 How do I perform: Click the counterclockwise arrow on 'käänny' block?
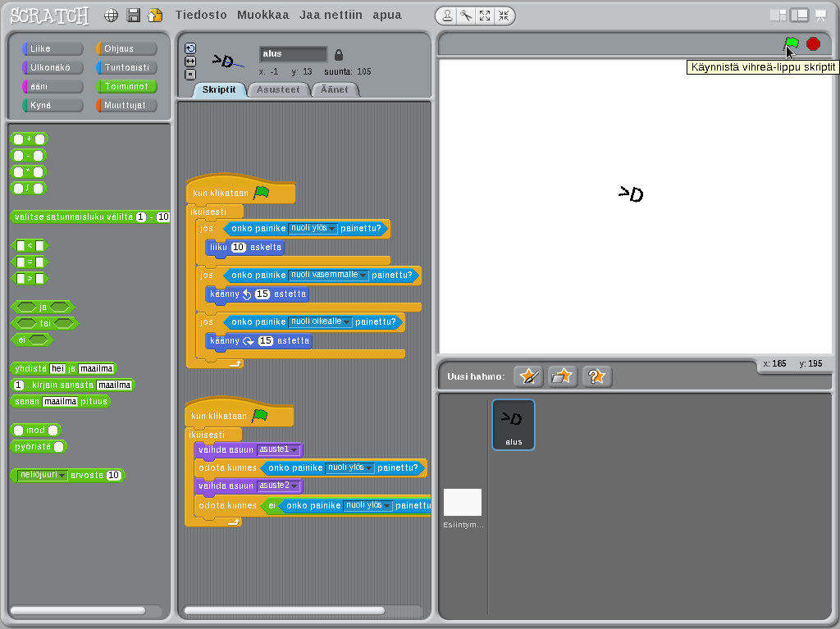tap(247, 294)
